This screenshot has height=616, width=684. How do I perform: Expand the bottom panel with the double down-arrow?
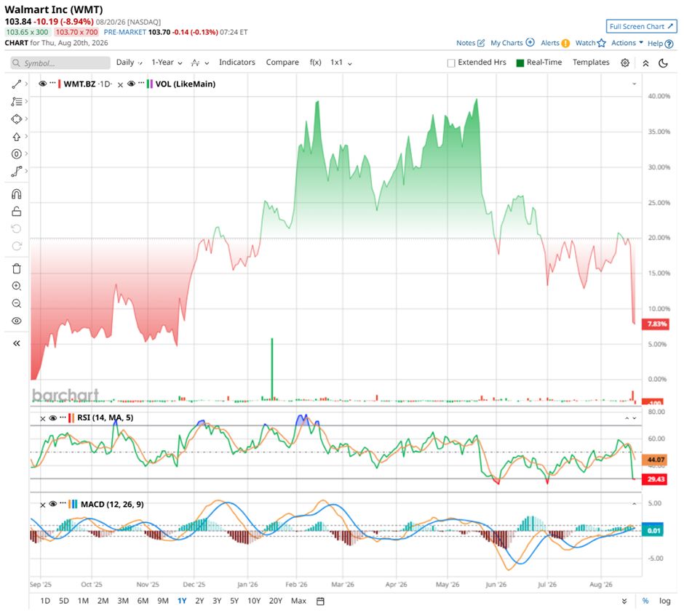(x=624, y=601)
